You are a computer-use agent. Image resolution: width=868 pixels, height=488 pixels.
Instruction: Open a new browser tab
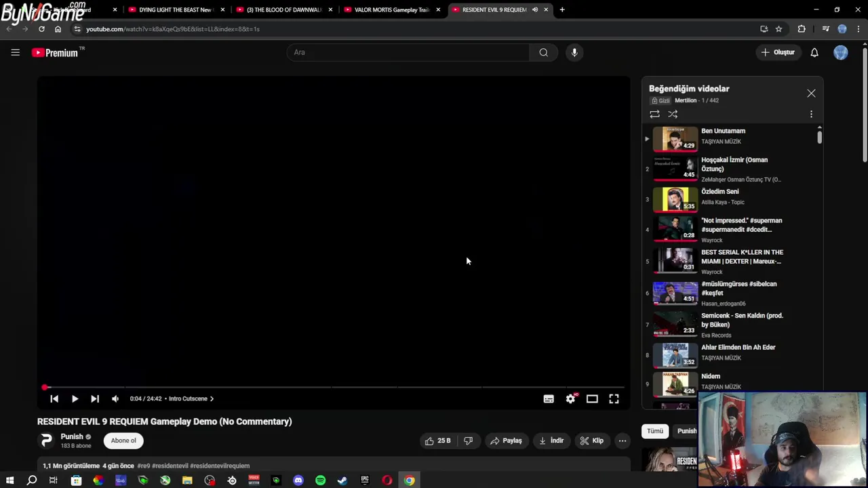562,9
